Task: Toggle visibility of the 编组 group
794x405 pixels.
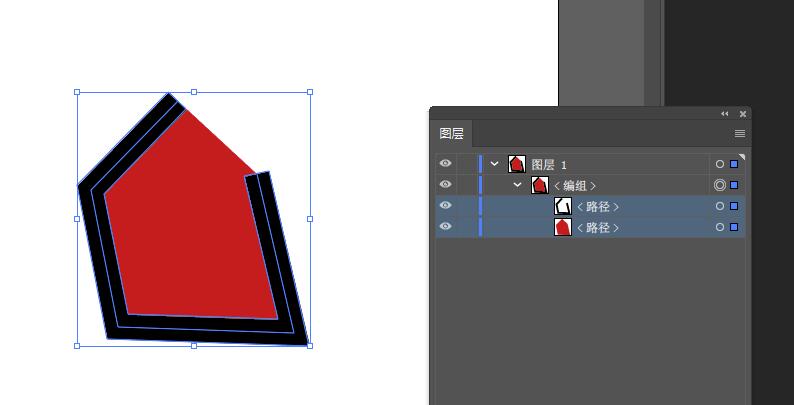Action: pyautogui.click(x=445, y=184)
